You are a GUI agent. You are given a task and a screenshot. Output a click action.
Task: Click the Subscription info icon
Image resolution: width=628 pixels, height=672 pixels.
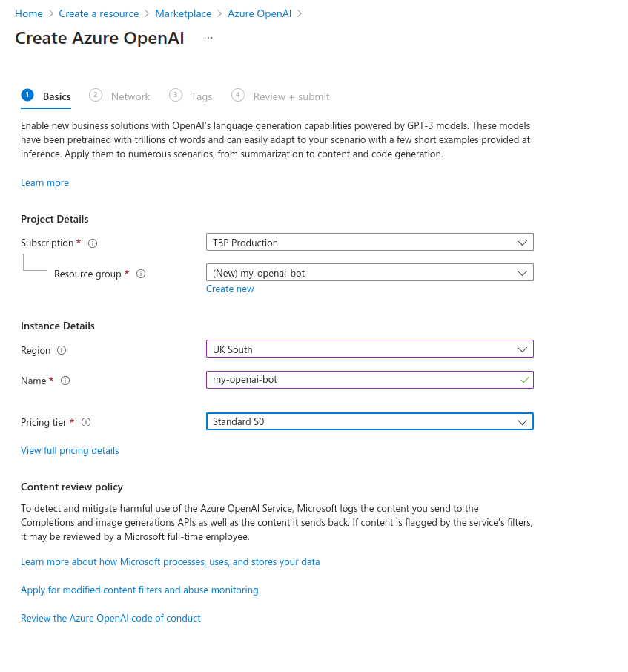(93, 243)
